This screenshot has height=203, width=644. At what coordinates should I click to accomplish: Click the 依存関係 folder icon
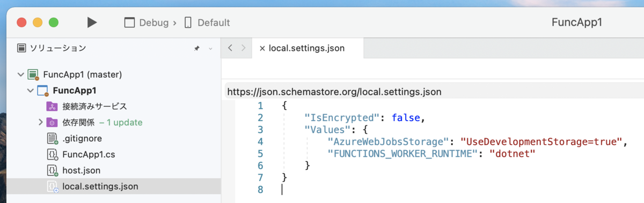(x=52, y=123)
